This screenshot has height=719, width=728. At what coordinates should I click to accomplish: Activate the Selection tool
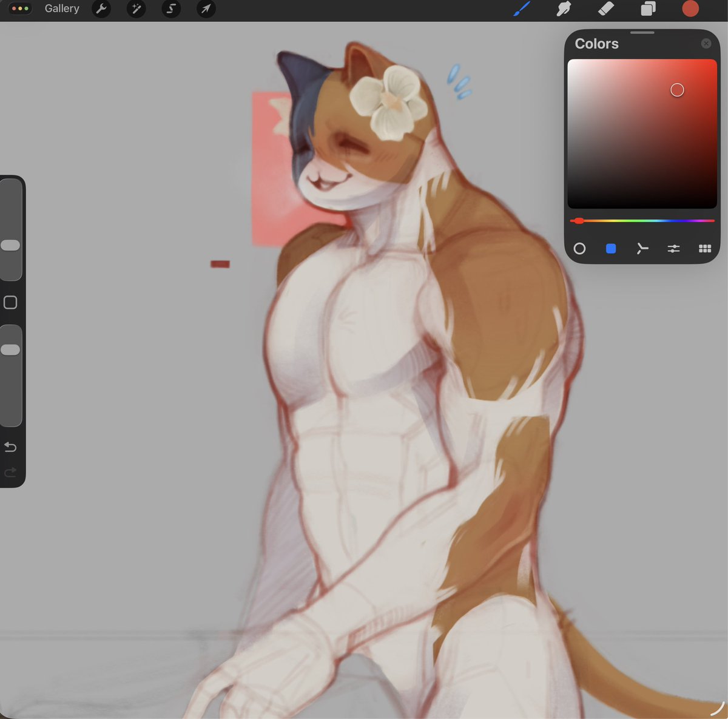point(171,9)
